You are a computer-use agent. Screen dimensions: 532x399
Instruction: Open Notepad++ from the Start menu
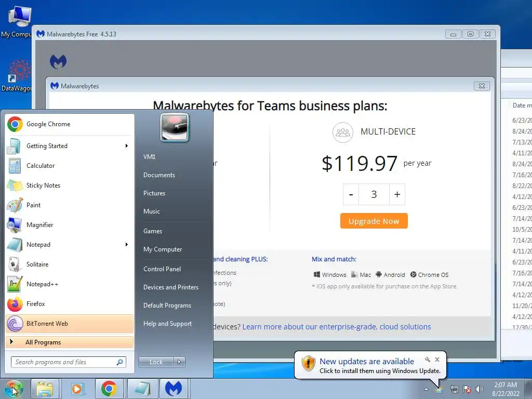tap(70, 284)
